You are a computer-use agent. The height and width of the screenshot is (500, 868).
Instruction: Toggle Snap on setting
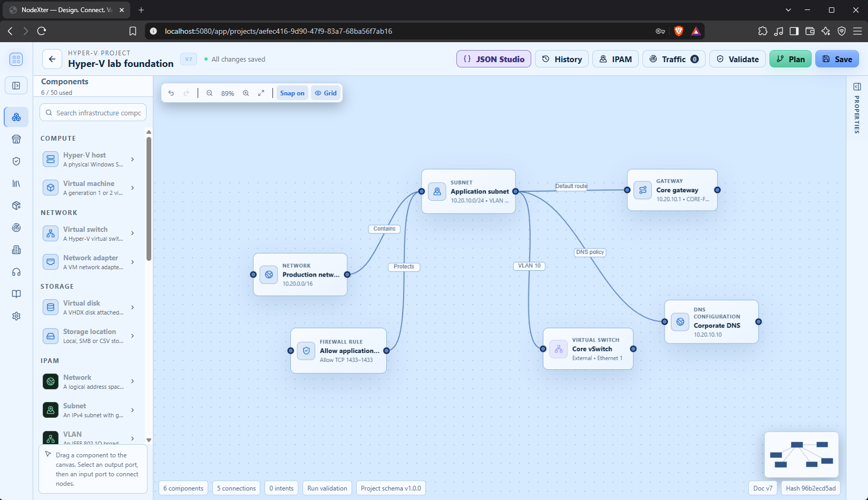point(292,93)
